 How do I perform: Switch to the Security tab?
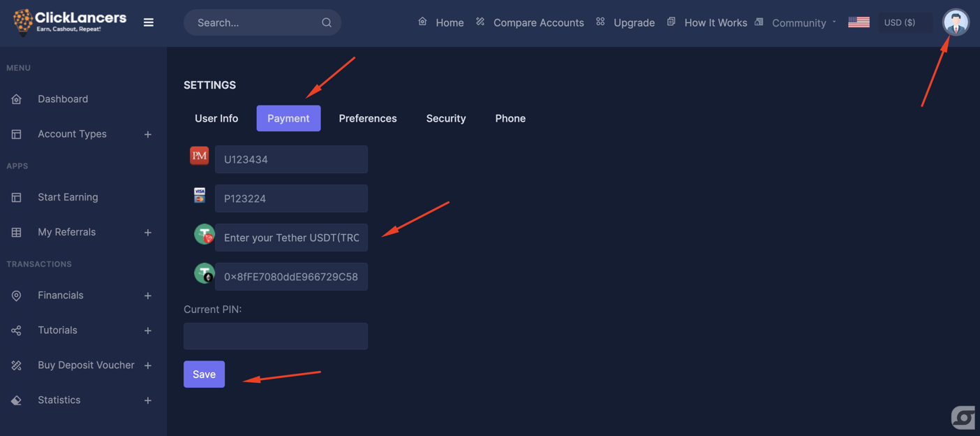[445, 118]
